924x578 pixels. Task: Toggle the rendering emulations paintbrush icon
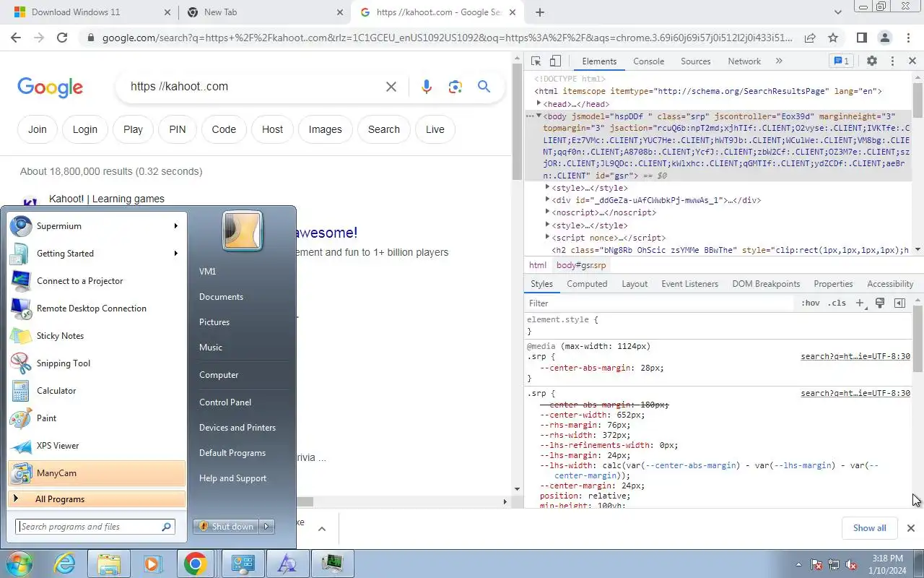tap(880, 303)
